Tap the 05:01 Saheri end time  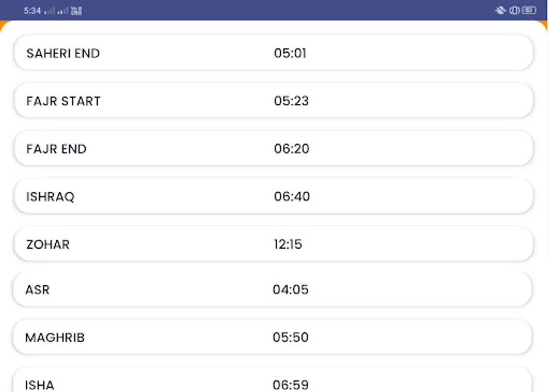coord(290,53)
